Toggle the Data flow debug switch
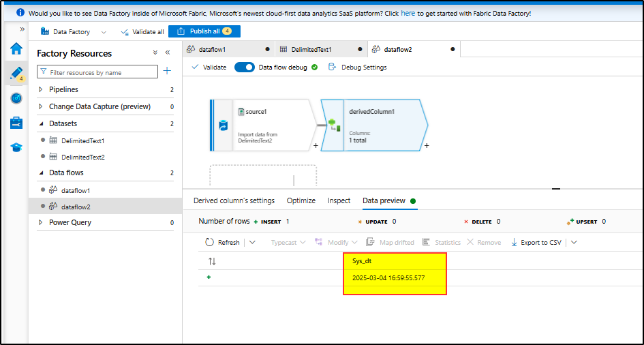 [245, 67]
